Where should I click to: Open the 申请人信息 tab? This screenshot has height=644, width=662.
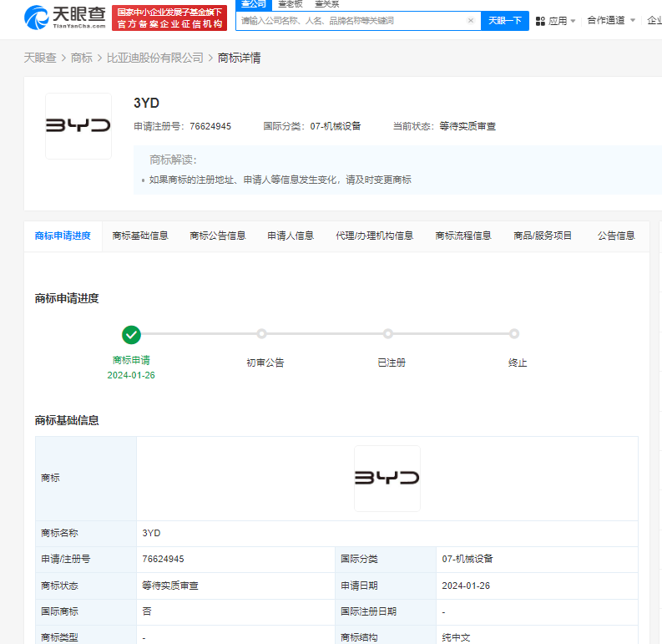(x=291, y=236)
